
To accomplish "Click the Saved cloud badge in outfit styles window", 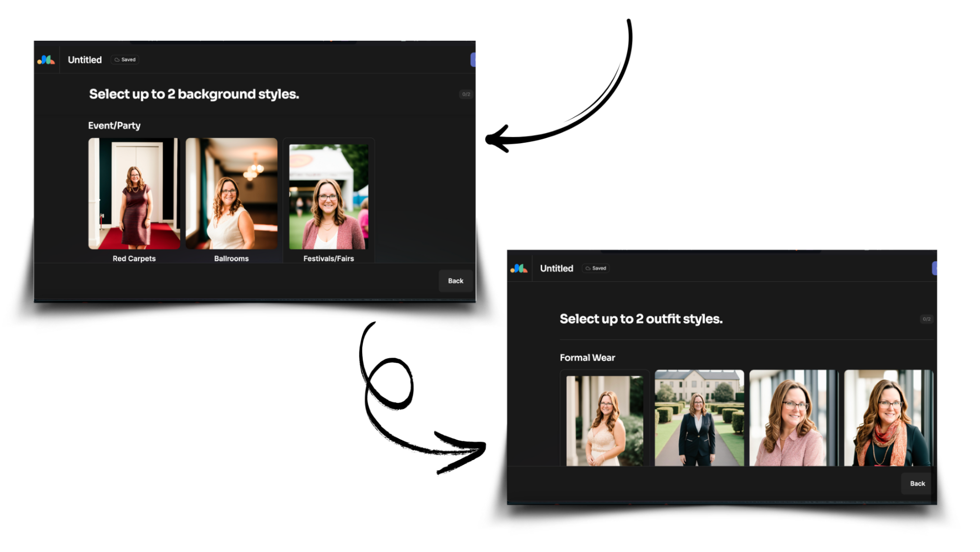I will [x=596, y=268].
